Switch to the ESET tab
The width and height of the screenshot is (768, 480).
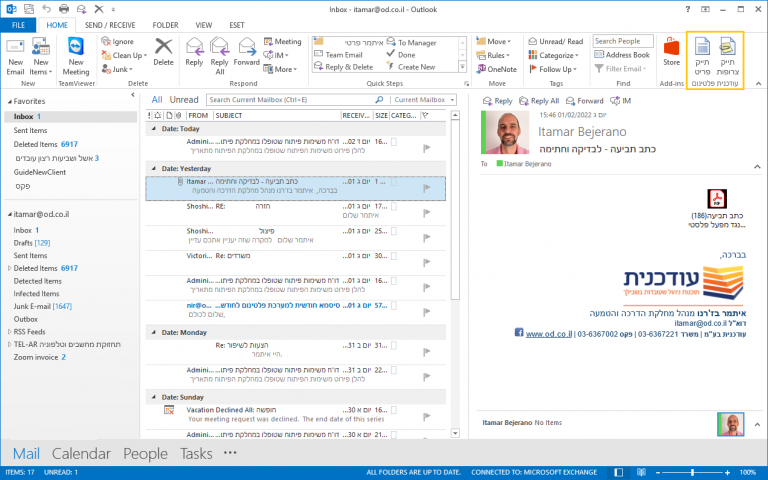pyautogui.click(x=237, y=25)
